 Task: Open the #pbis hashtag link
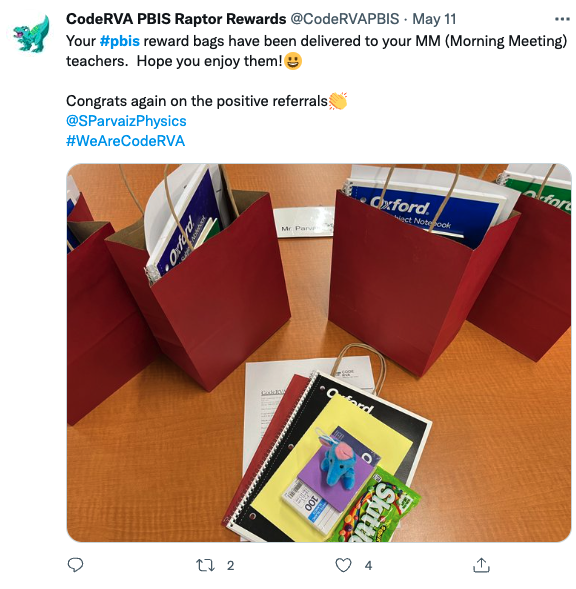(x=120, y=41)
